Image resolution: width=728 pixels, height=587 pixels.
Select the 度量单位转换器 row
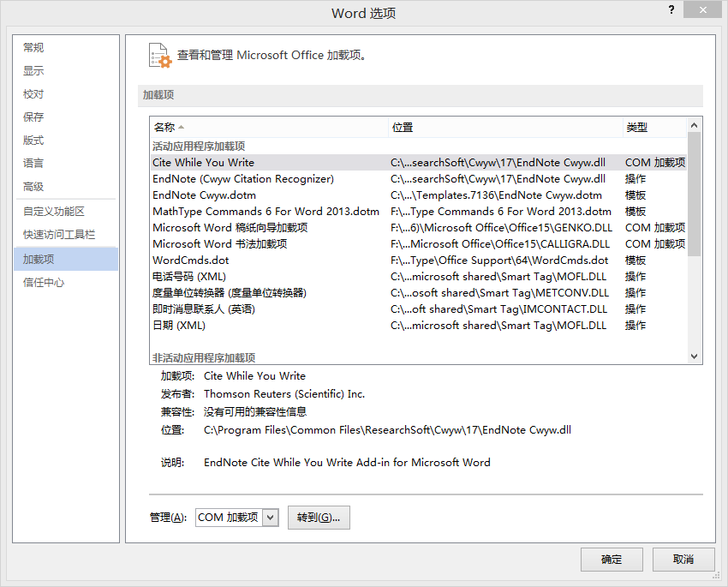pyautogui.click(x=418, y=292)
